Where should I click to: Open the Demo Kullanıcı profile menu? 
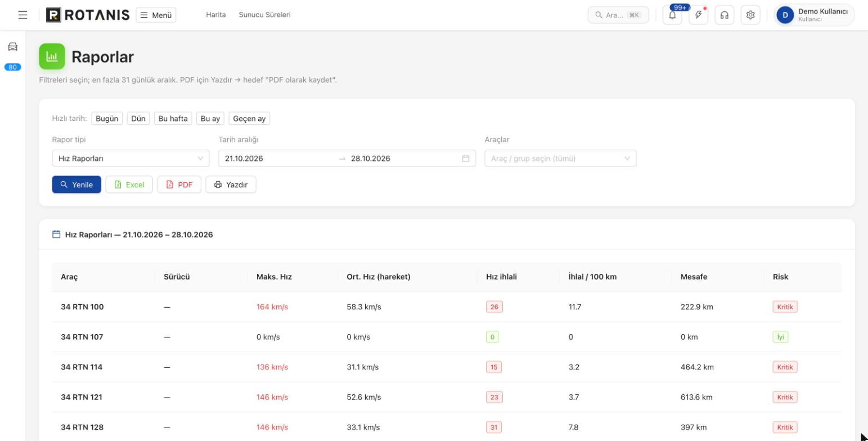815,15
